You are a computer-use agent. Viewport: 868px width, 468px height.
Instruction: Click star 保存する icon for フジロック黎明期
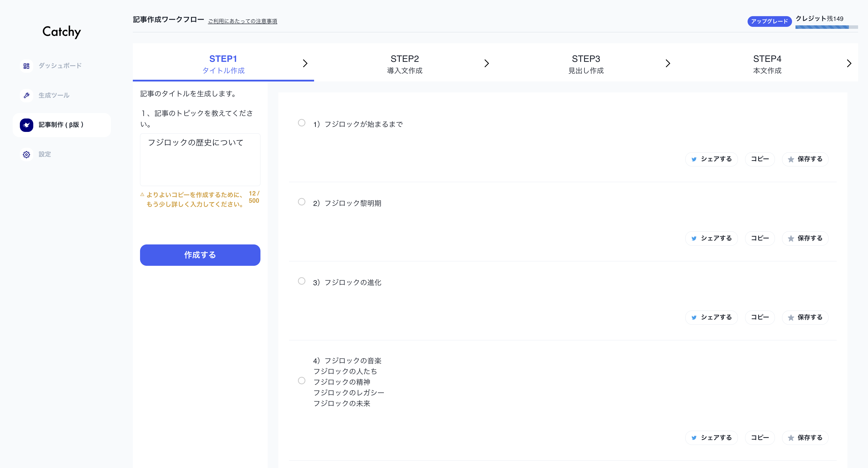pyautogui.click(x=791, y=238)
